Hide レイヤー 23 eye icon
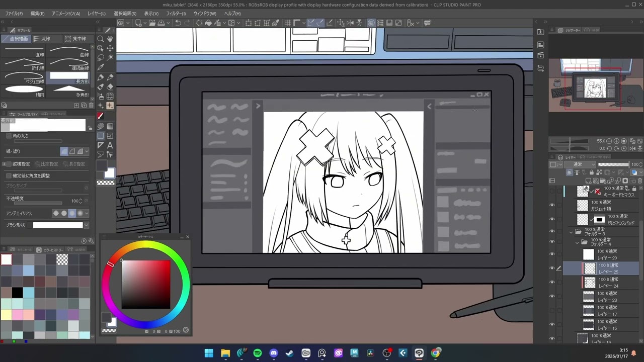This screenshot has width=644, height=362. coord(552,296)
